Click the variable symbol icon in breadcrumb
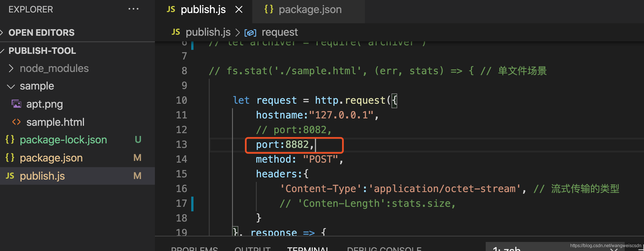Viewport: 644px width, 251px height. coord(250,33)
